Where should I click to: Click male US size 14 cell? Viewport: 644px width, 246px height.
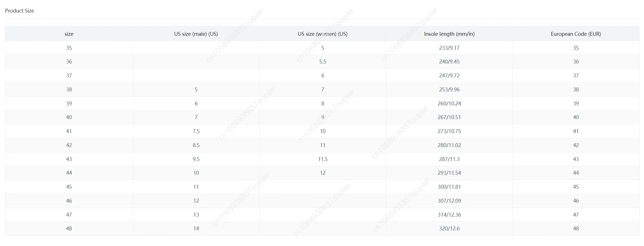196,228
